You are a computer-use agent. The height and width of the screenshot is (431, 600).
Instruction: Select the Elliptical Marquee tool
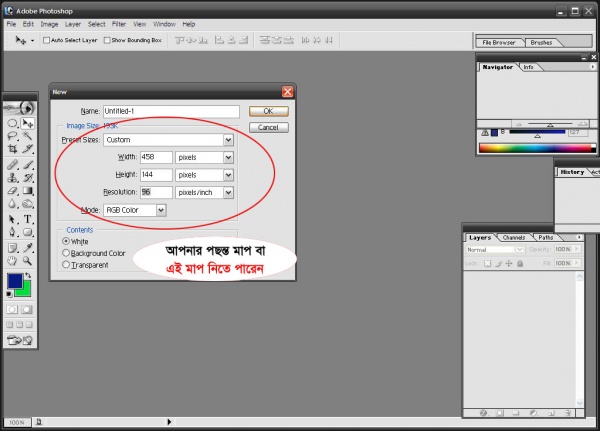click(x=12, y=123)
